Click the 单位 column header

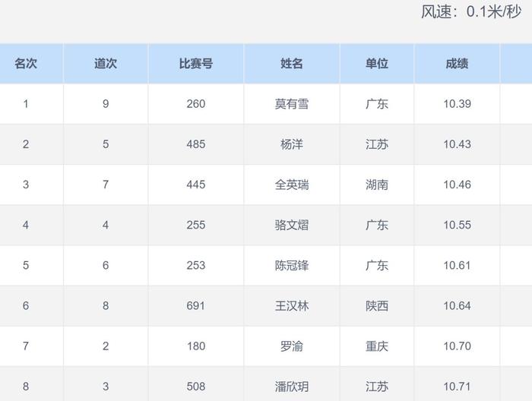coord(377,63)
